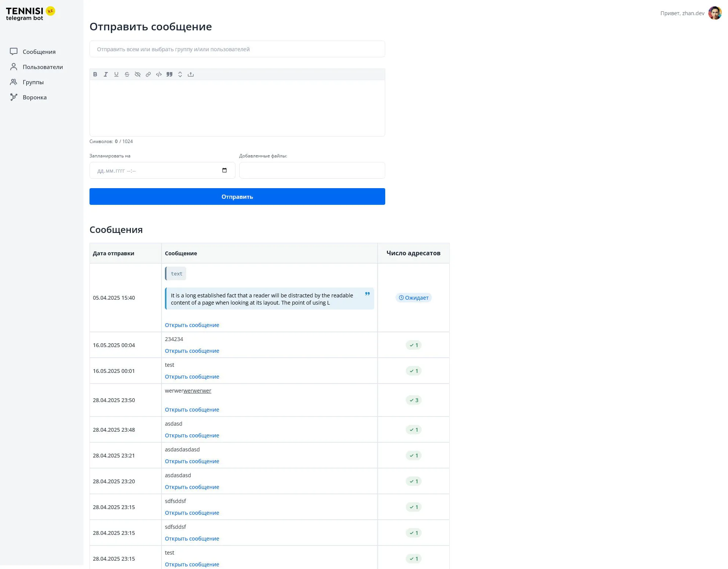Insert blockquote formatting

coord(169,74)
